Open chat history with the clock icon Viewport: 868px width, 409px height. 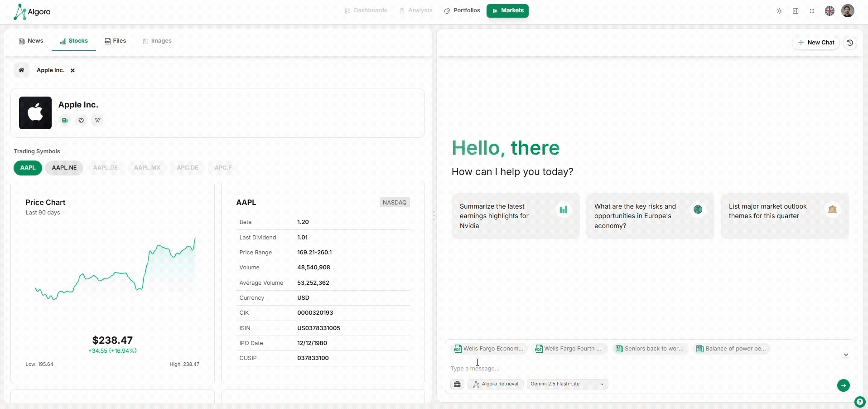(x=850, y=43)
